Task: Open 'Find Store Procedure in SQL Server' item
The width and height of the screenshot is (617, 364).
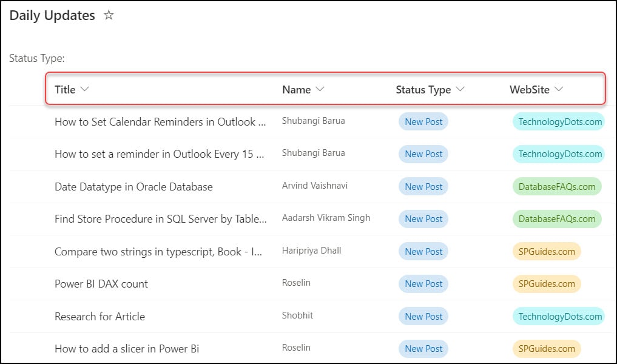Action: 161,219
